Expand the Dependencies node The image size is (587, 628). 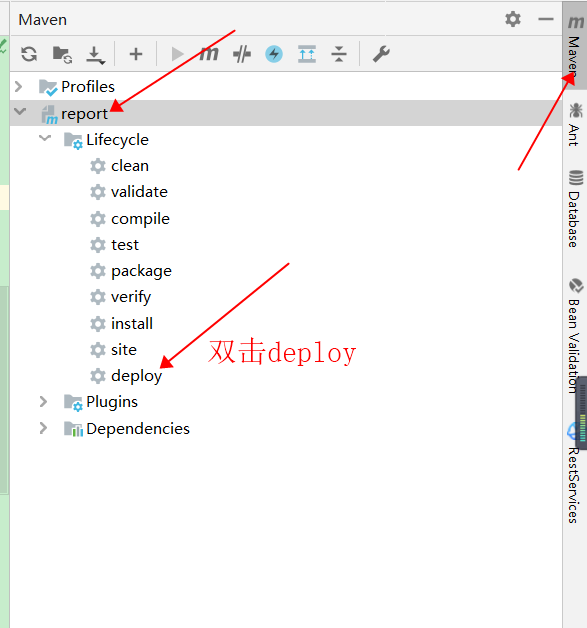[x=43, y=428]
